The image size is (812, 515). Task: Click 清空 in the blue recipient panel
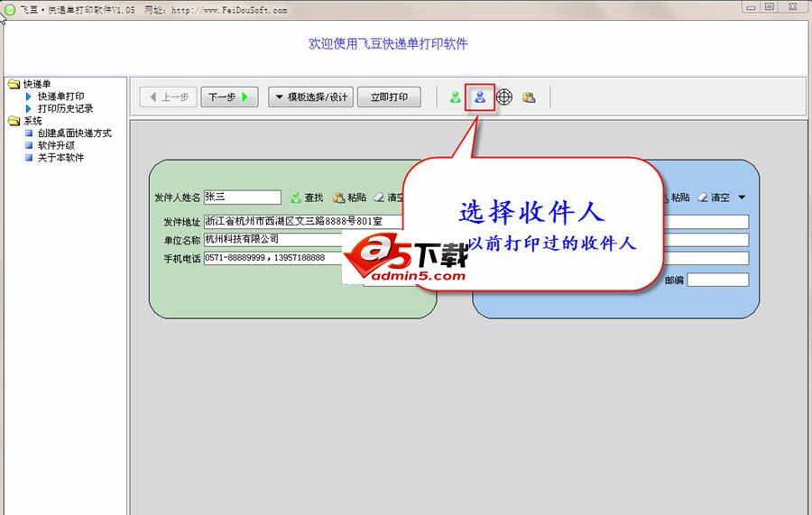click(x=714, y=198)
